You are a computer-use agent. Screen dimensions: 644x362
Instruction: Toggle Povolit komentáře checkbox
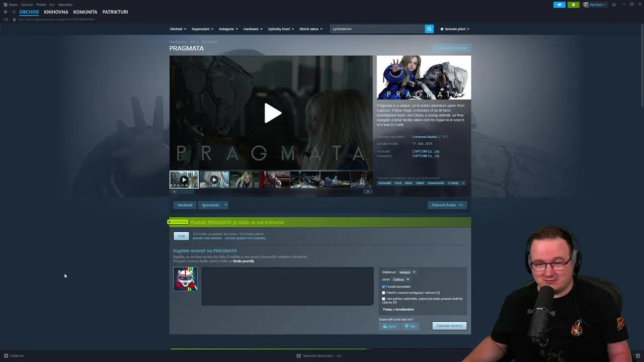383,287
